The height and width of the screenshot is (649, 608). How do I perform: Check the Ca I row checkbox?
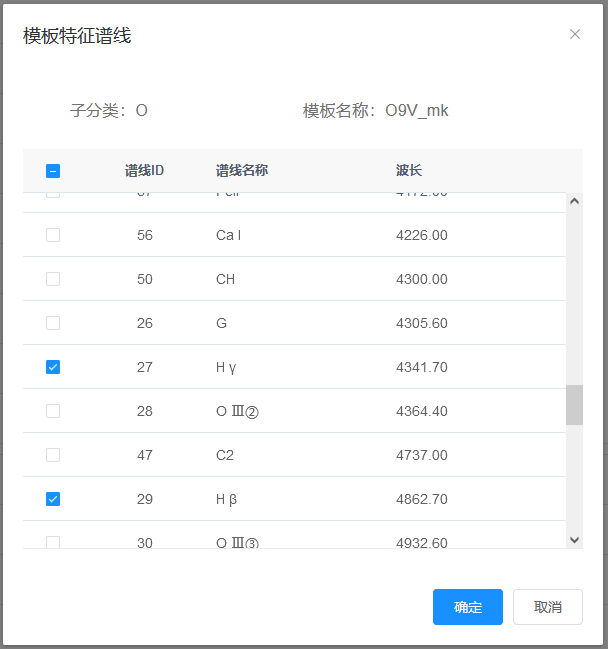pos(53,235)
